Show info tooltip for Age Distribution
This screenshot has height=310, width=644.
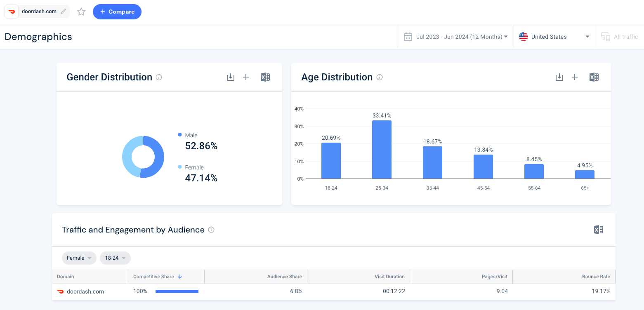coord(380,77)
